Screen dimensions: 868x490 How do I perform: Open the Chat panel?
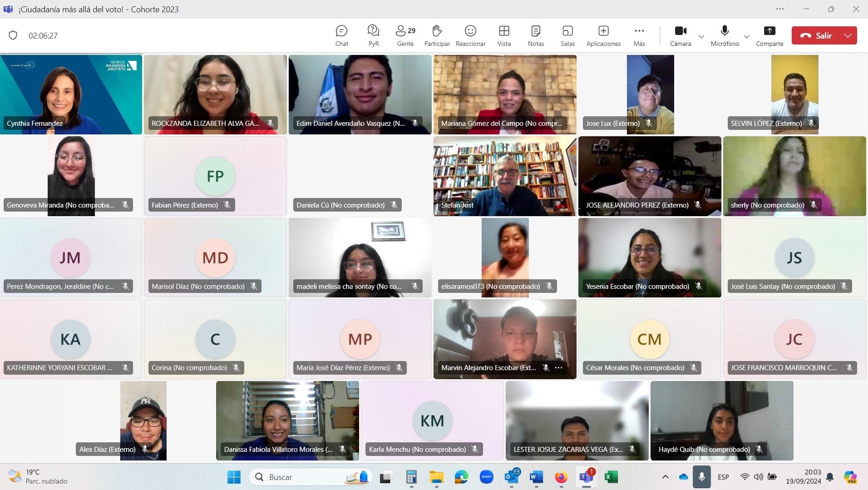pos(341,35)
